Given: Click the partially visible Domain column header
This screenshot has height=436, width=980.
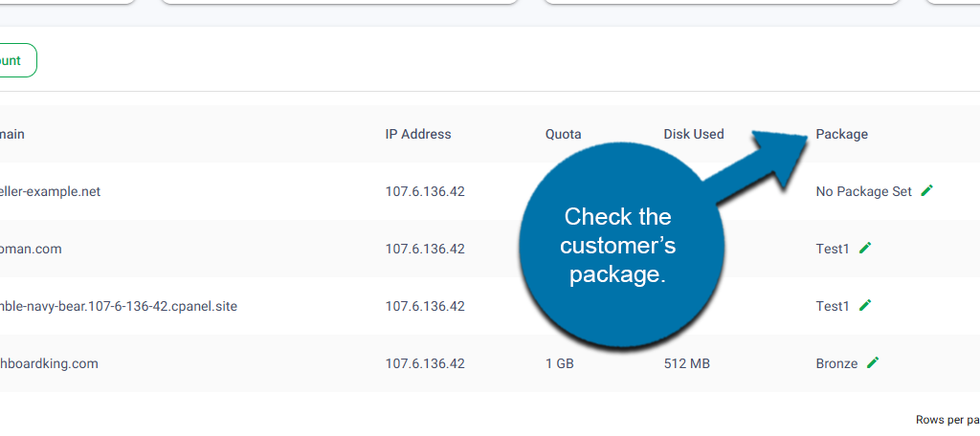Looking at the screenshot, I should click(12, 134).
